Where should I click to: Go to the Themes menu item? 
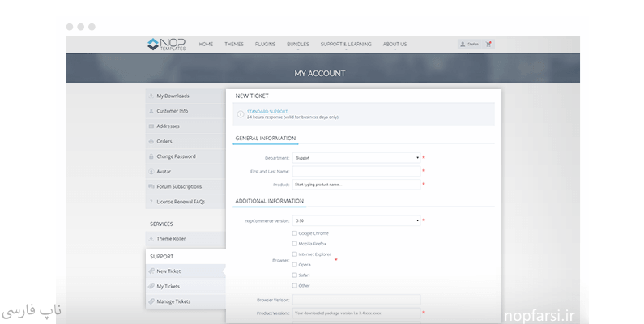click(x=233, y=45)
